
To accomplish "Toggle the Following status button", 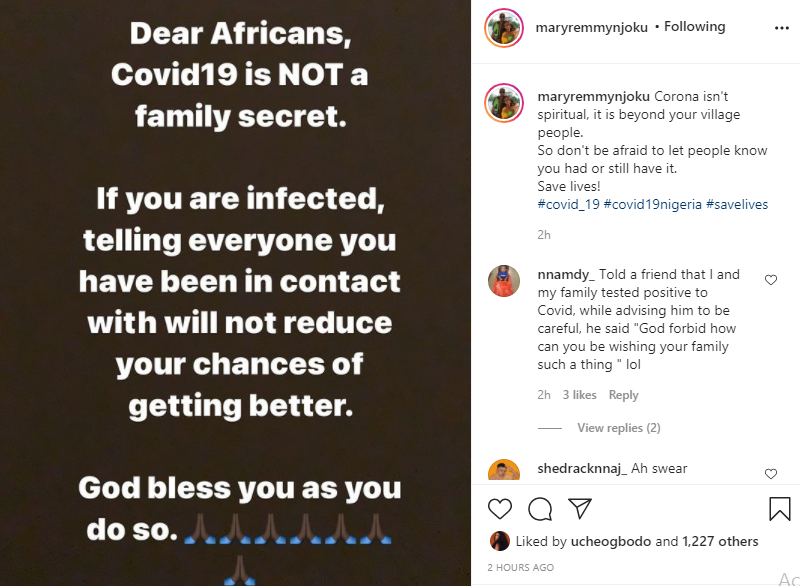I will [696, 28].
